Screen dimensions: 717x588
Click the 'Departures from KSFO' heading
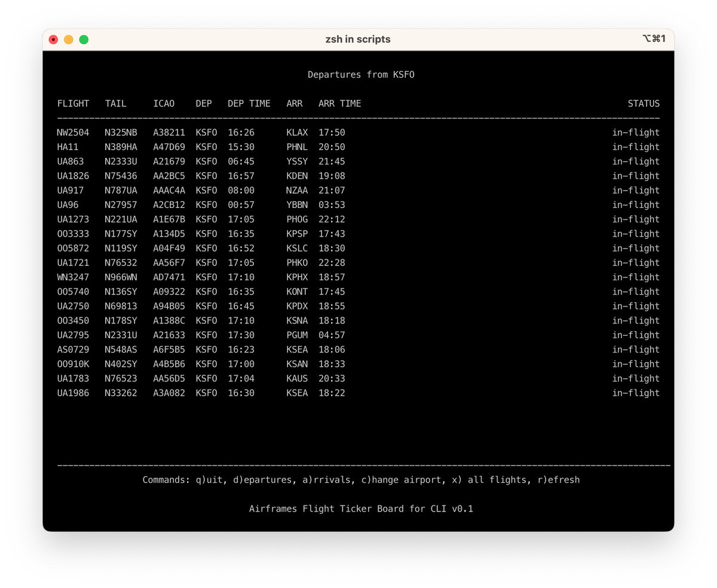[x=361, y=75]
